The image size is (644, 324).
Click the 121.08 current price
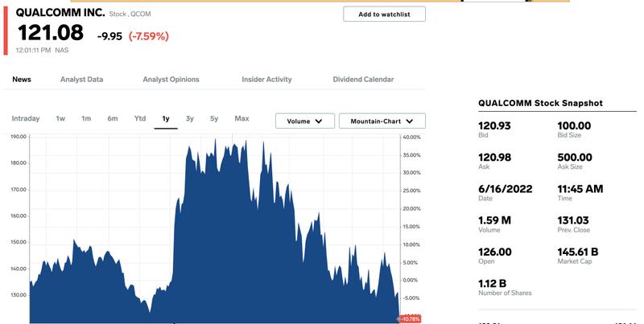pyautogui.click(x=51, y=33)
